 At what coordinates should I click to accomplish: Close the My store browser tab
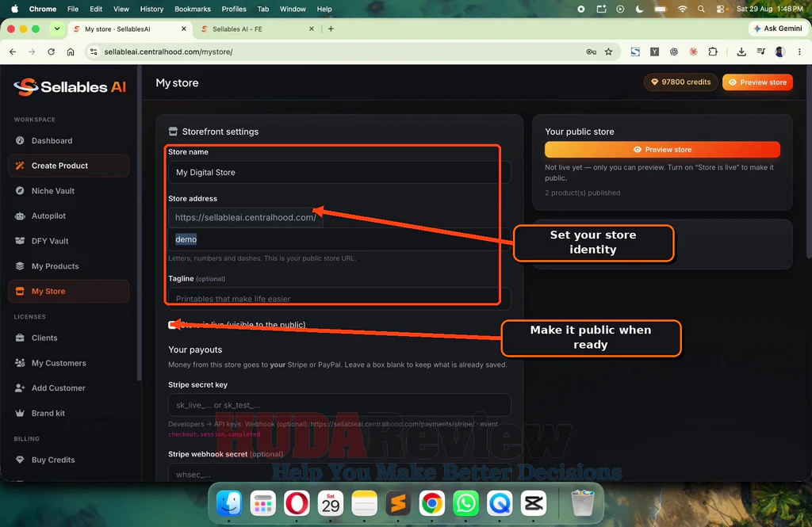click(x=183, y=29)
